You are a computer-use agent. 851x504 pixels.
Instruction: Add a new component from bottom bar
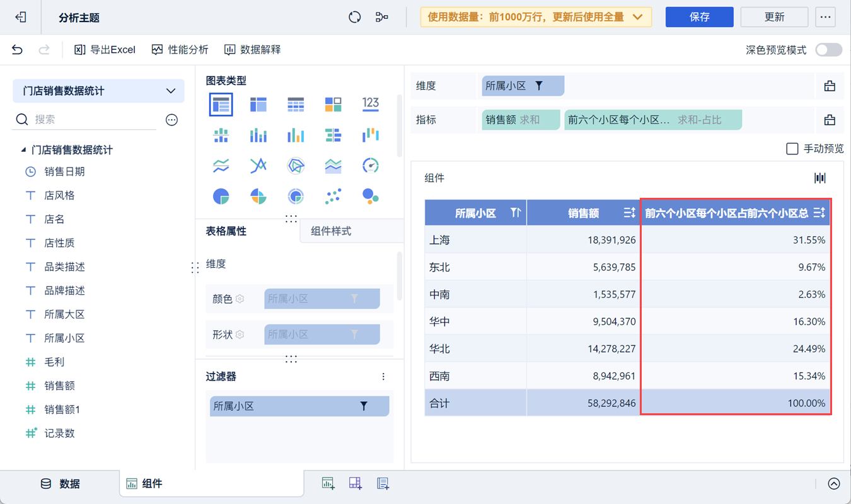point(328,483)
